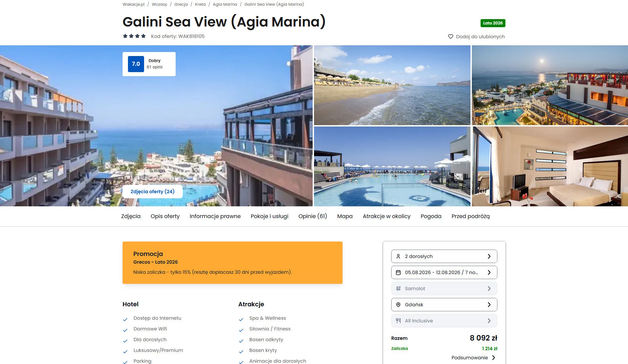
Task: Click the Lato 2026 green badge
Action: tap(493, 23)
